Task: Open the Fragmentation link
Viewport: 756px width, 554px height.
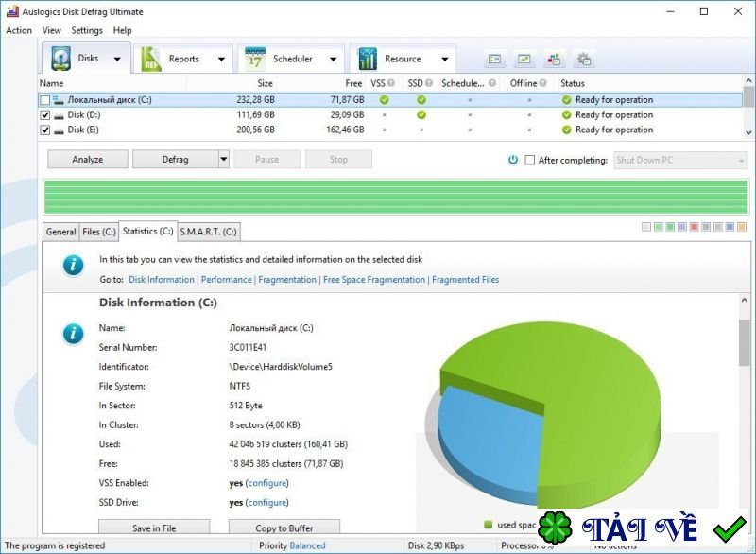Action: [287, 280]
